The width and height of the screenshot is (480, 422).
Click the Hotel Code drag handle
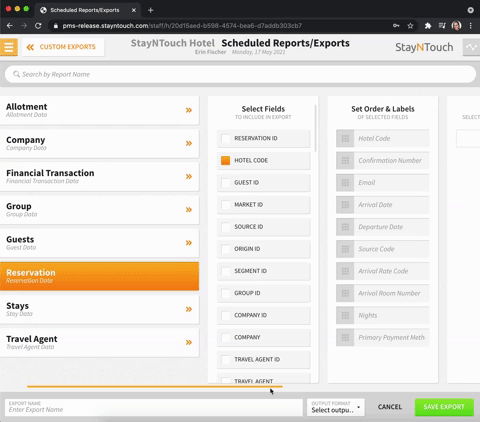point(345,138)
